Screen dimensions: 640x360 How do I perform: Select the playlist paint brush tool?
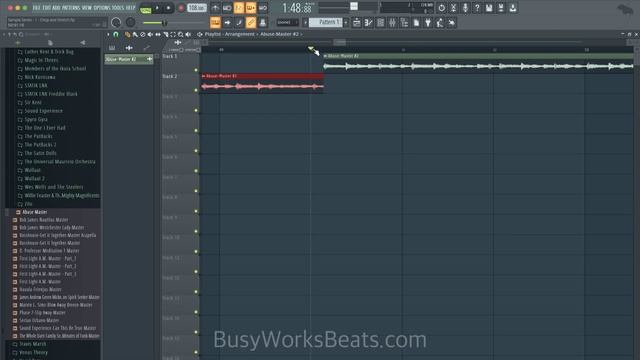[135, 34]
